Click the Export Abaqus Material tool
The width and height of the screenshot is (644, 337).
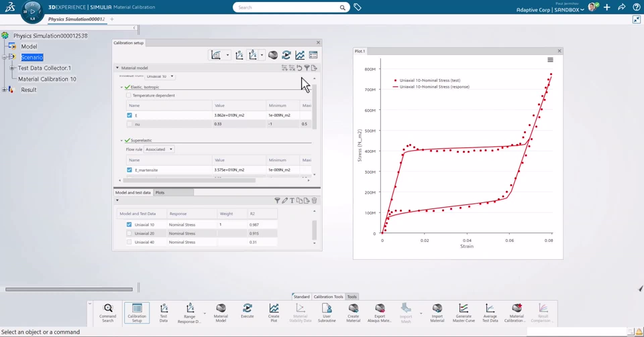[380, 313]
